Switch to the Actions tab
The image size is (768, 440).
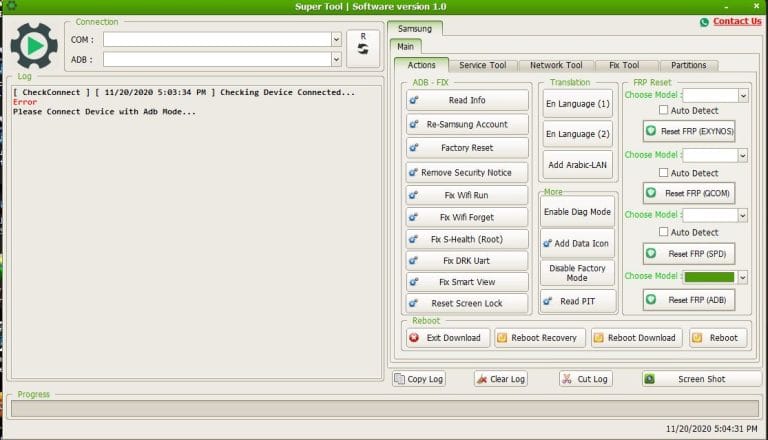pyautogui.click(x=421, y=65)
